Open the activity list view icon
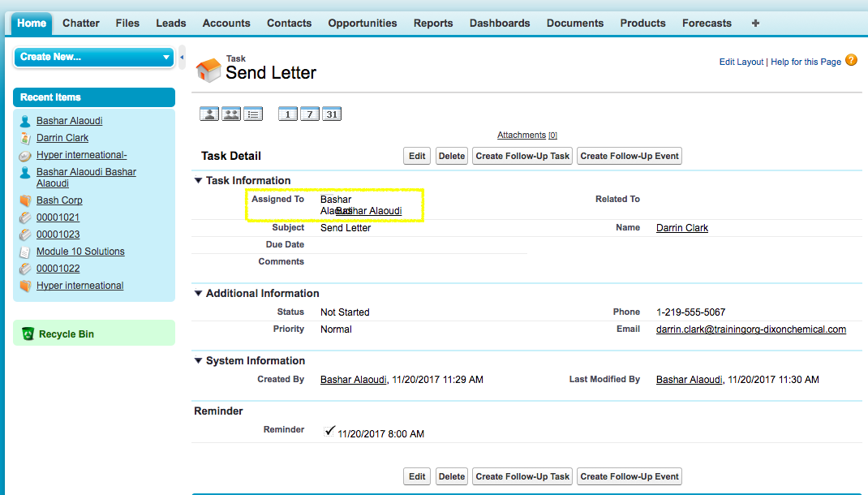The height and width of the screenshot is (495, 868). point(254,114)
